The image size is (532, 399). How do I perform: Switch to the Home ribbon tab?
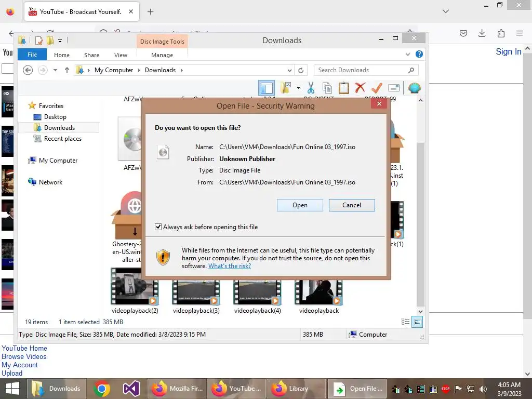(x=62, y=55)
